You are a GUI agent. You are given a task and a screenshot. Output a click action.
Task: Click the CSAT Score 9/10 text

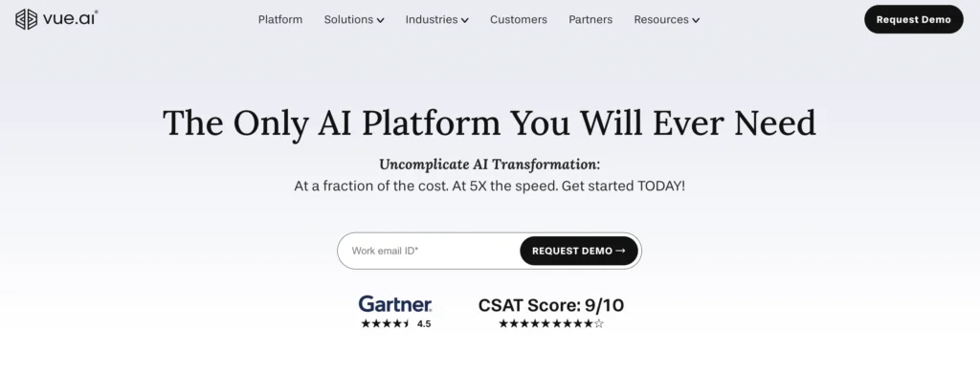click(x=550, y=305)
